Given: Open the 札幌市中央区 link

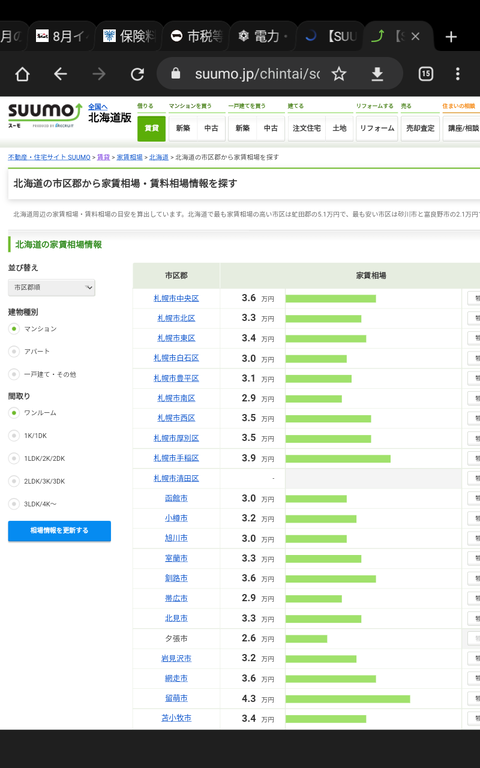Looking at the screenshot, I should (x=176, y=298).
